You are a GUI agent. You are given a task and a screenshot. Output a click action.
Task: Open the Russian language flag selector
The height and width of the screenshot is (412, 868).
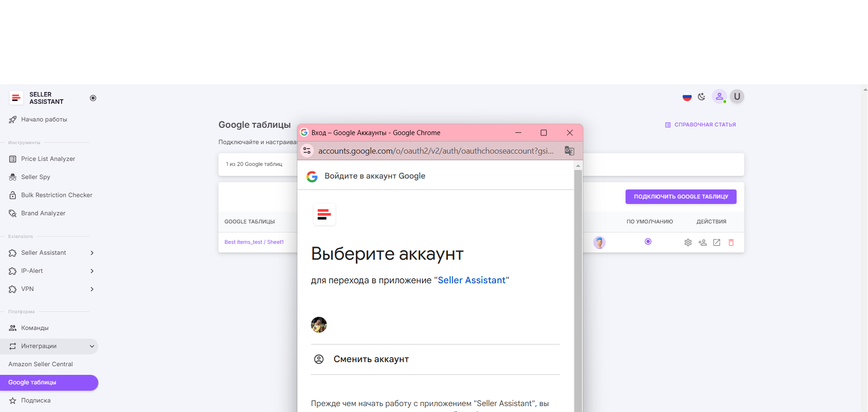point(687,97)
